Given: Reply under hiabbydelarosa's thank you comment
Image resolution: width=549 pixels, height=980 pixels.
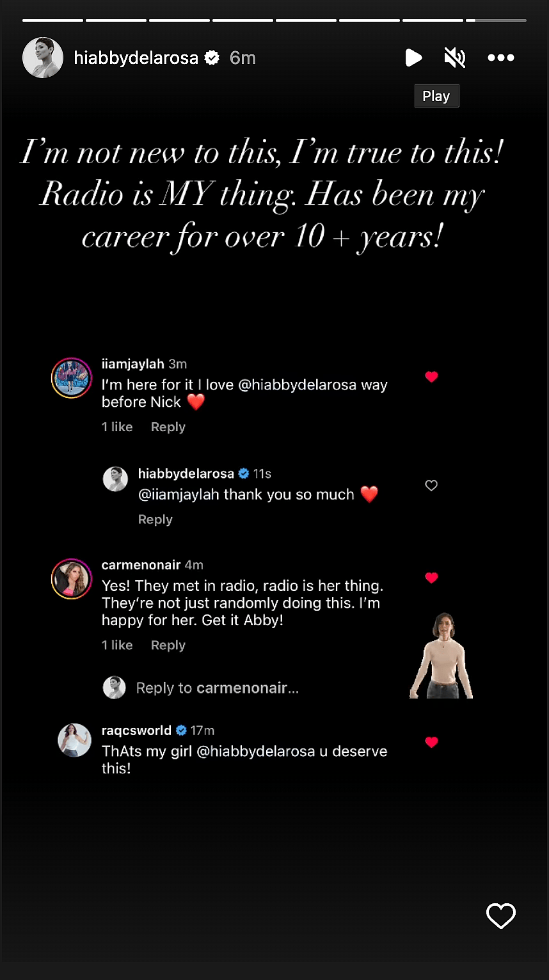Looking at the screenshot, I should (155, 519).
